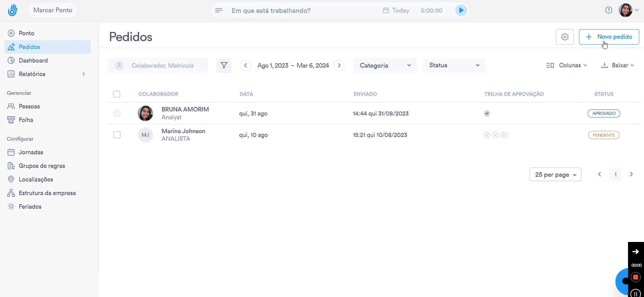The width and height of the screenshot is (644, 297).
Task: Expand the 25 per page selector
Action: tap(555, 174)
